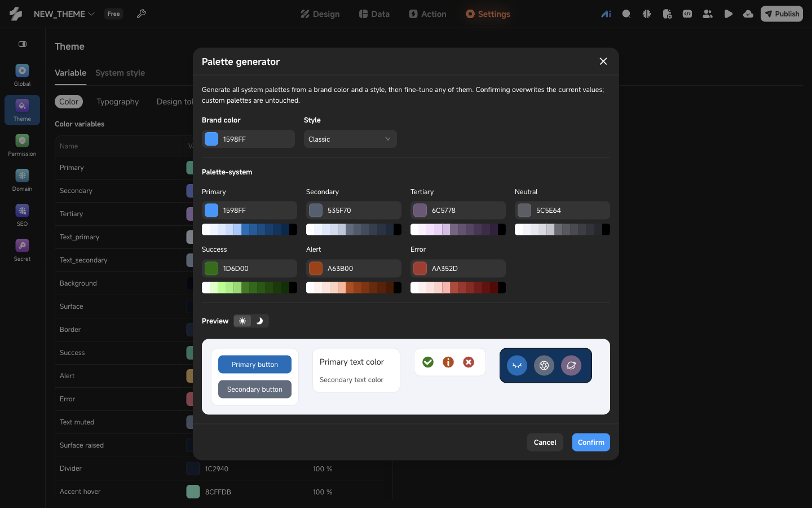This screenshot has height=508, width=812.
Task: Open Secret settings in the sidebar
Action: [22, 250]
